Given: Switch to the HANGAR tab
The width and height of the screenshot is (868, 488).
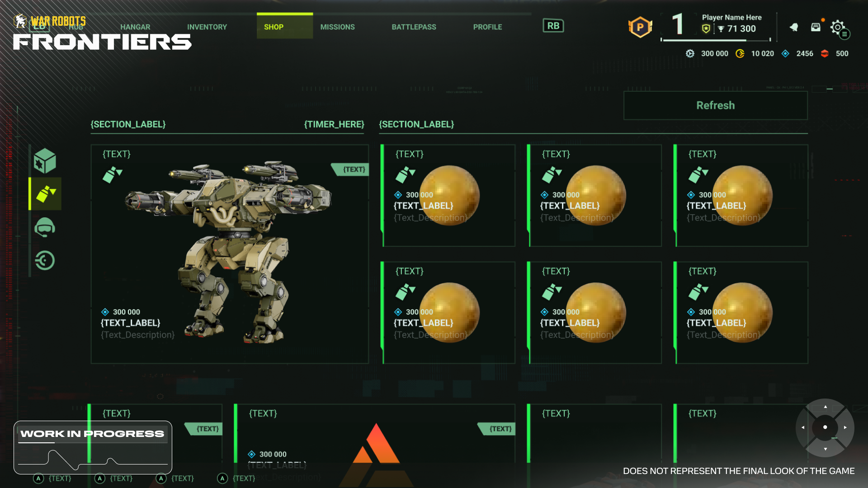Looking at the screenshot, I should (x=135, y=27).
